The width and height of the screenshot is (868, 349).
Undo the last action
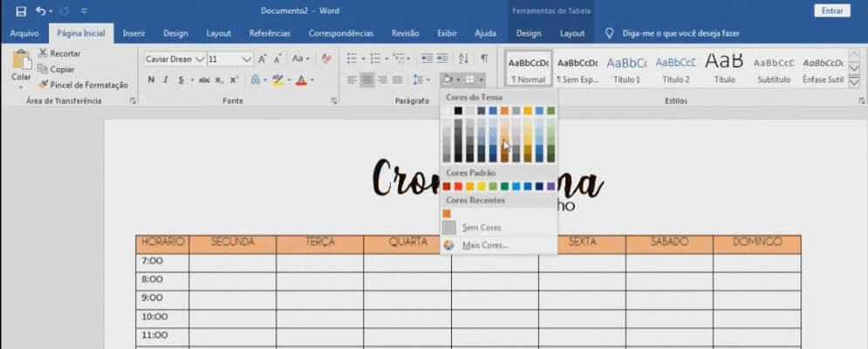41,11
